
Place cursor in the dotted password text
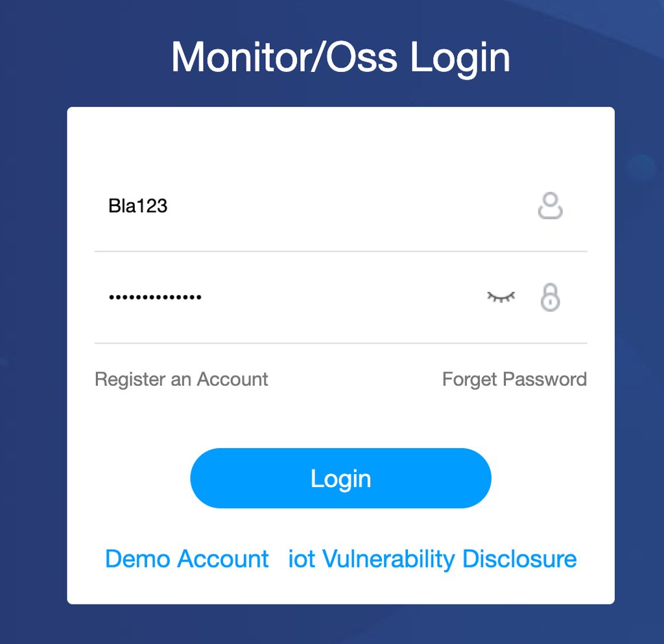pyautogui.click(x=155, y=298)
